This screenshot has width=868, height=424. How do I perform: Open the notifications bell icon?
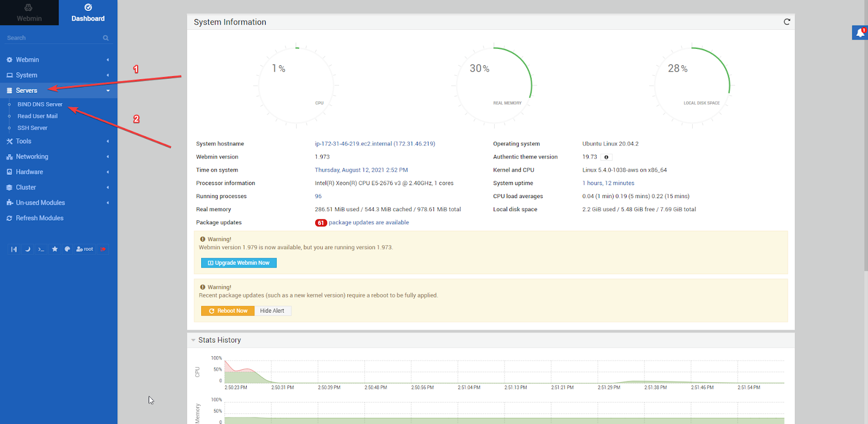pyautogui.click(x=860, y=33)
